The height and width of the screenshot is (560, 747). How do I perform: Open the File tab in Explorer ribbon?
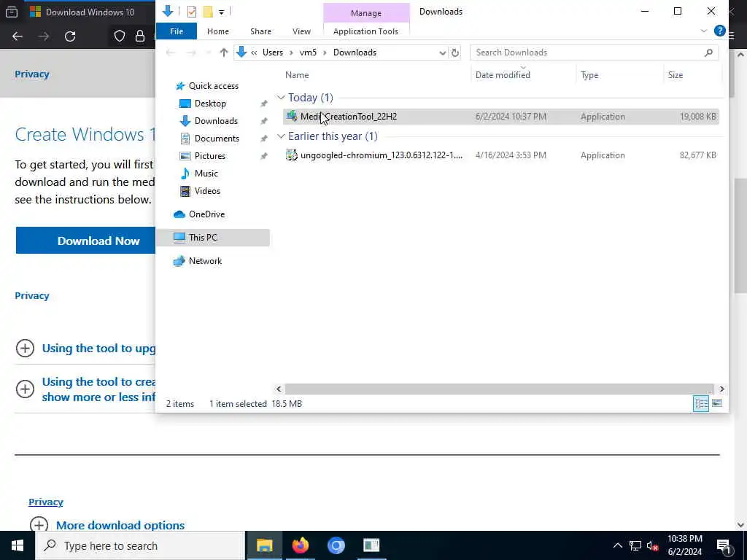(177, 31)
